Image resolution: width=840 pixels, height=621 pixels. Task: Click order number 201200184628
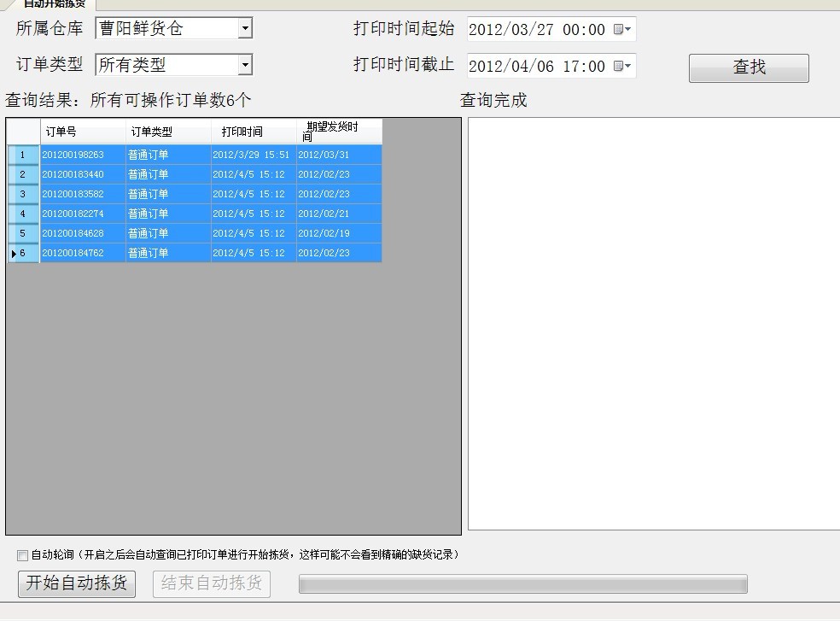[83, 233]
